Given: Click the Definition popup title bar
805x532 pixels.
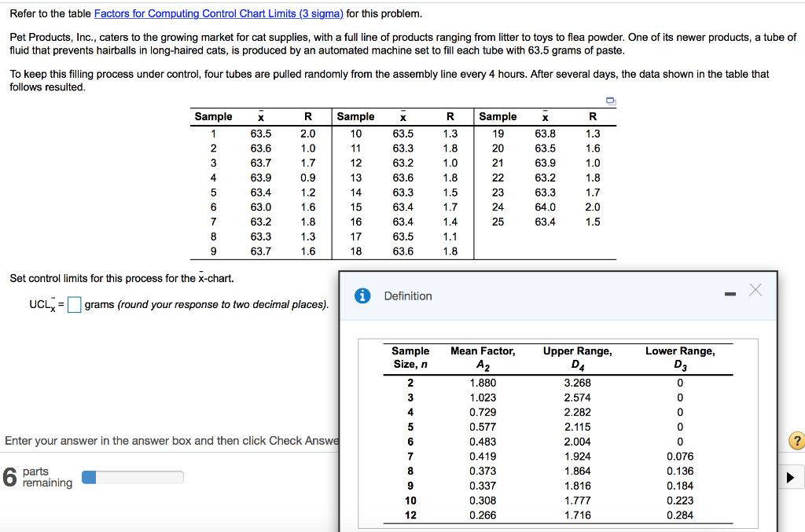Looking at the screenshot, I should point(550,296).
